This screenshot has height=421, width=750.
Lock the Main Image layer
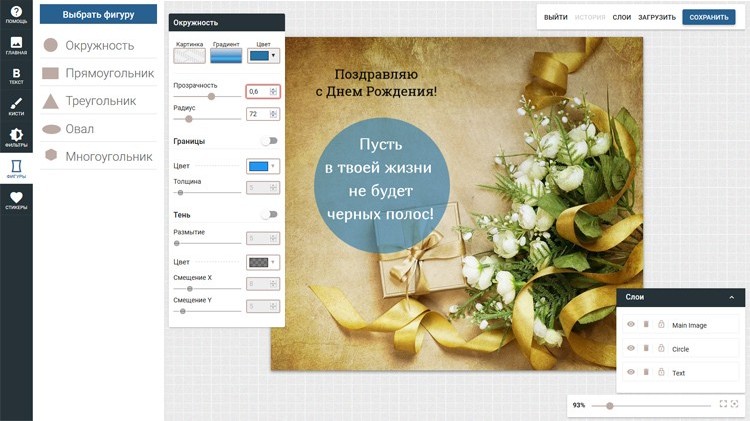661,324
